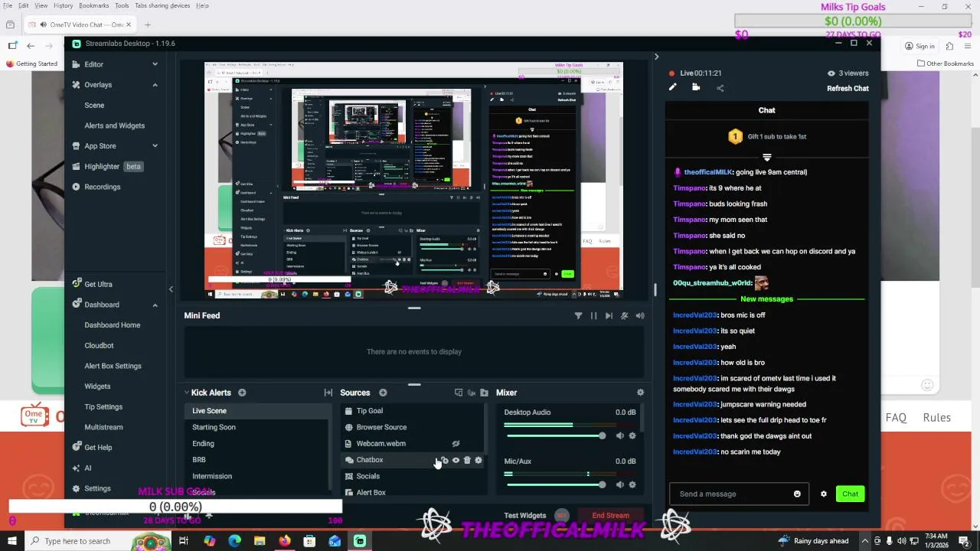Open the Bookmarks menu in Firefox
The width and height of the screenshot is (980, 551).
tap(94, 5)
